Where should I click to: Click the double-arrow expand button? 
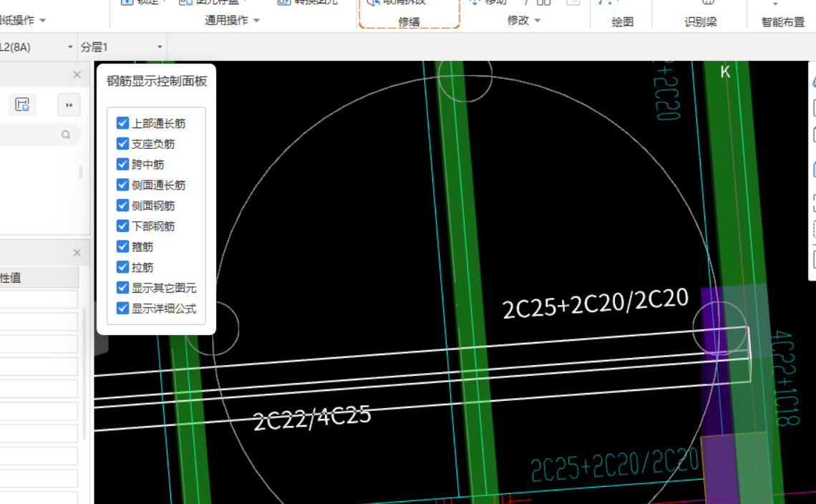(69, 105)
